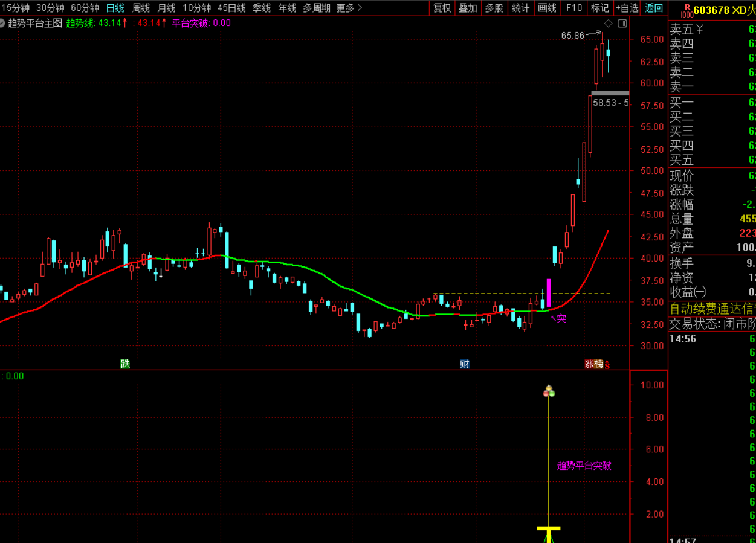Open the 多股 multi-stock view
Image resolution: width=756 pixels, height=543 pixels.
pos(494,8)
